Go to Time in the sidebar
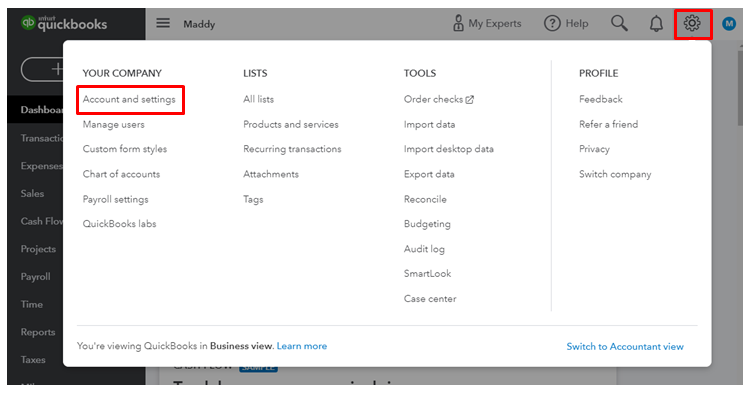Image resolution: width=753 pixels, height=397 pixels. pos(32,304)
